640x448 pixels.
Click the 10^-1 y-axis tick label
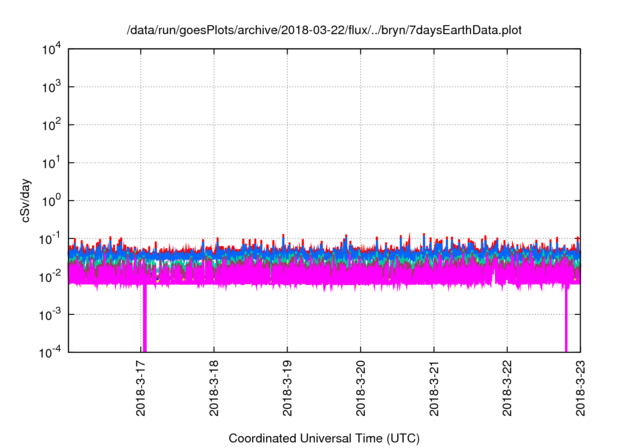click(x=50, y=239)
